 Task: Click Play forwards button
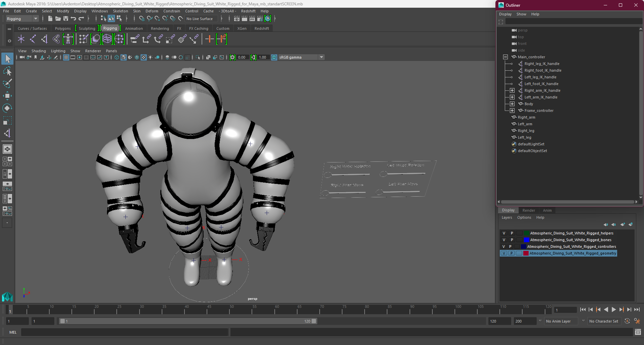point(613,310)
